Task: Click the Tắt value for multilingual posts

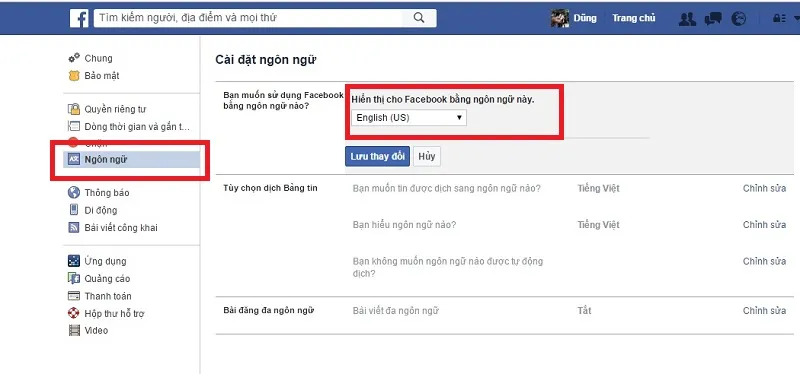Action: pyautogui.click(x=584, y=310)
